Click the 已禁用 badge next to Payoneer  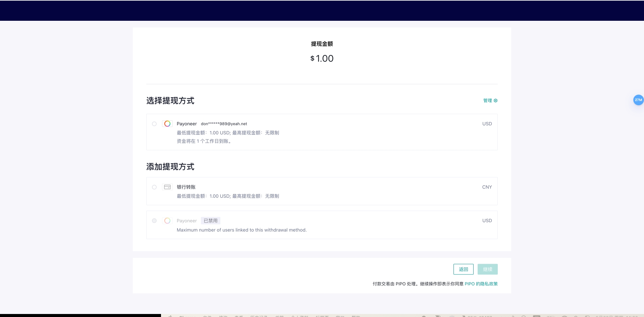(210, 220)
